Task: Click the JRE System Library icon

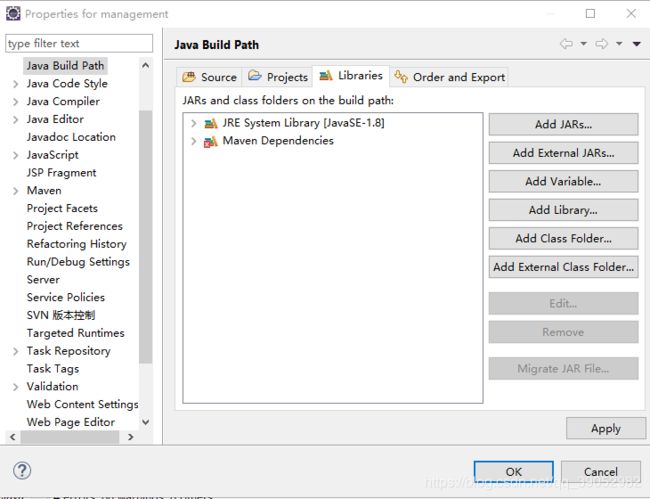Action: pos(210,123)
